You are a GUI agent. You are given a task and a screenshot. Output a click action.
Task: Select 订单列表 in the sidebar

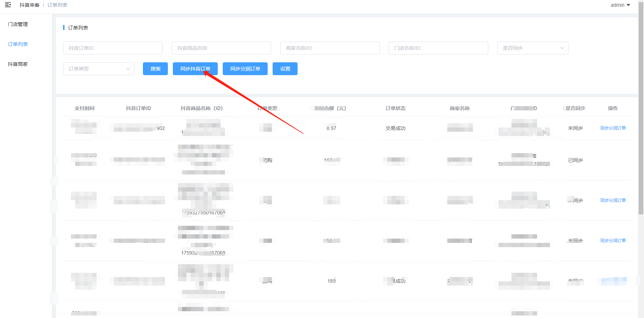[18, 44]
